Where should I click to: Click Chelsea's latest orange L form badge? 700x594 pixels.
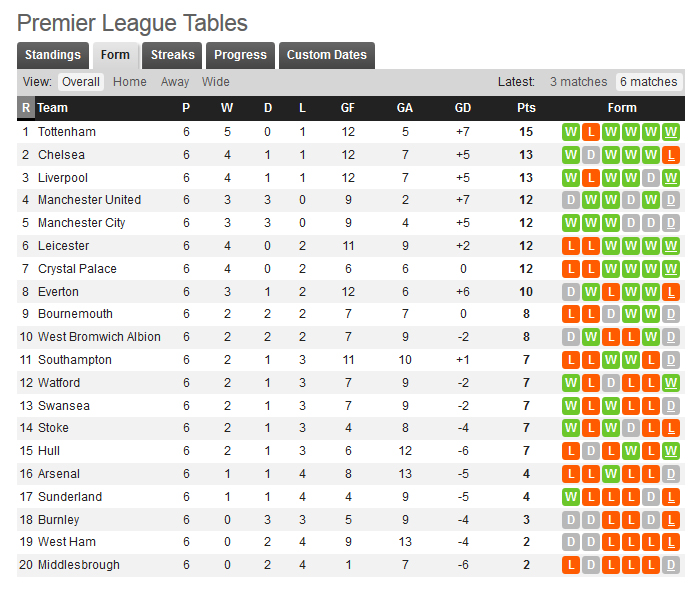click(x=671, y=155)
